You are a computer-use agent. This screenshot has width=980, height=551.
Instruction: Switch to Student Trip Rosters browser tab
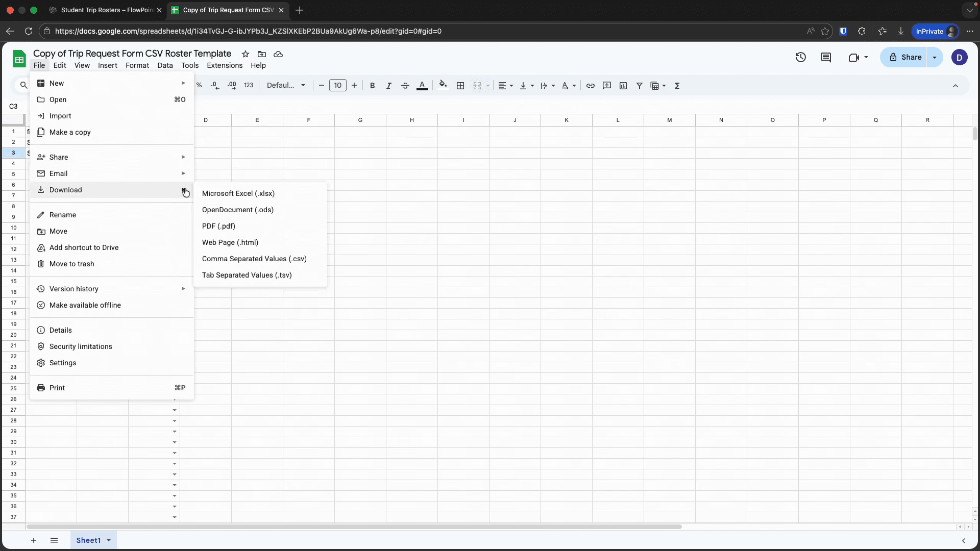tap(107, 10)
